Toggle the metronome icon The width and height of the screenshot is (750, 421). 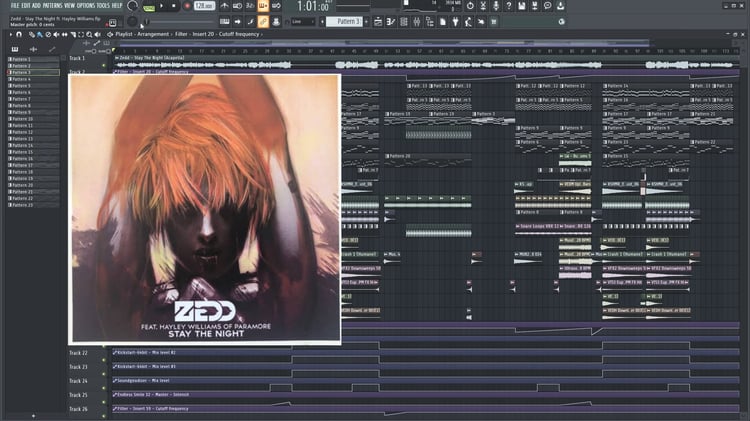pyautogui.click(x=224, y=6)
